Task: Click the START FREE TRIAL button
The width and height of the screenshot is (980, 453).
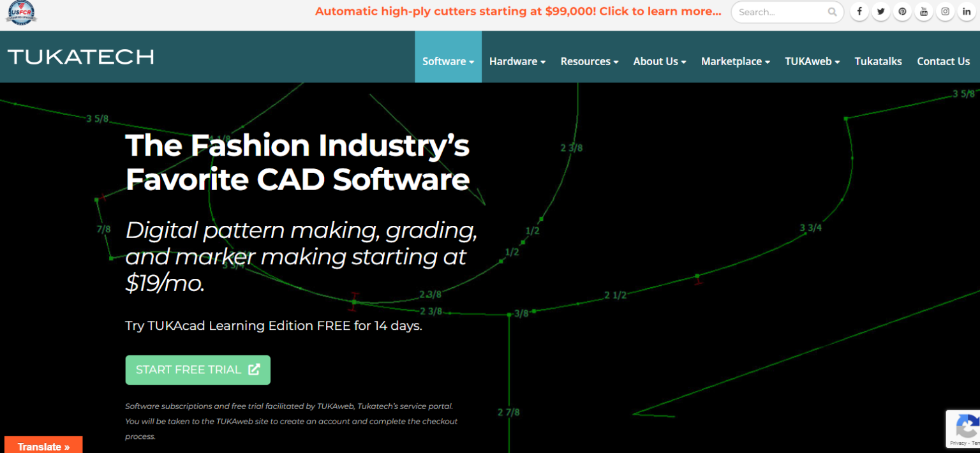Action: (x=198, y=370)
